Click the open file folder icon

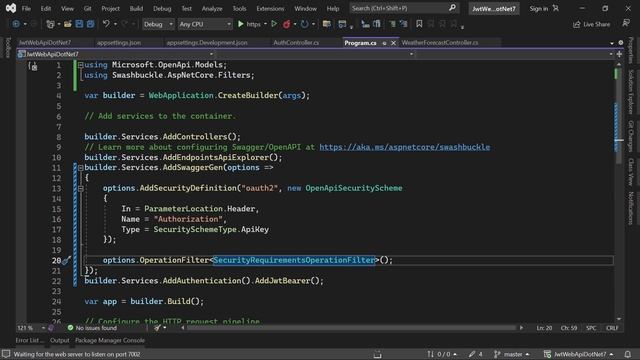tap(68, 24)
